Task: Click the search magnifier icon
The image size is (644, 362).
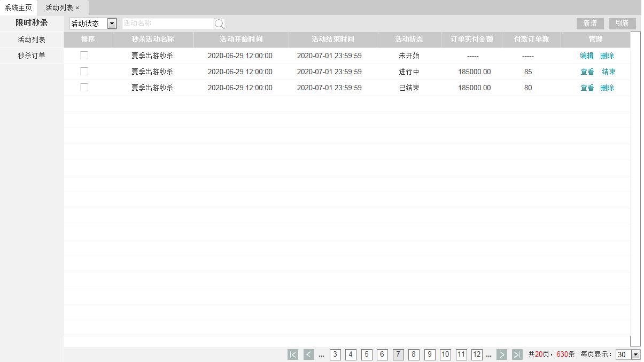Action: (x=219, y=24)
